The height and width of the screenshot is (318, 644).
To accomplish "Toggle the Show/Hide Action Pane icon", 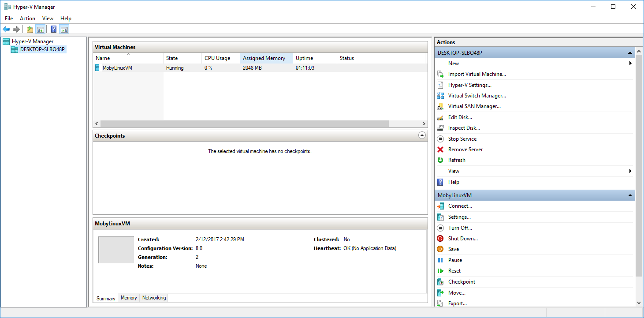I will pyautogui.click(x=64, y=30).
